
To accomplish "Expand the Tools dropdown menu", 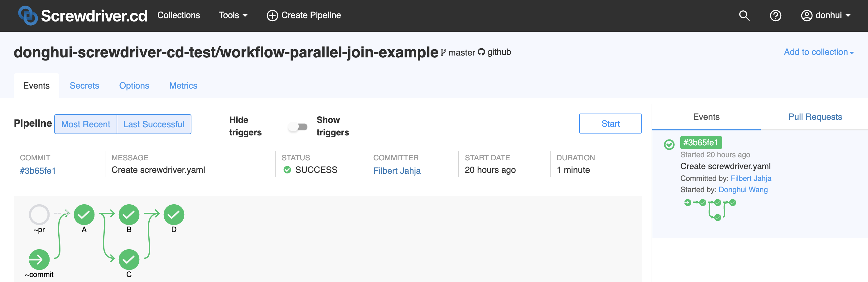I will (x=233, y=15).
